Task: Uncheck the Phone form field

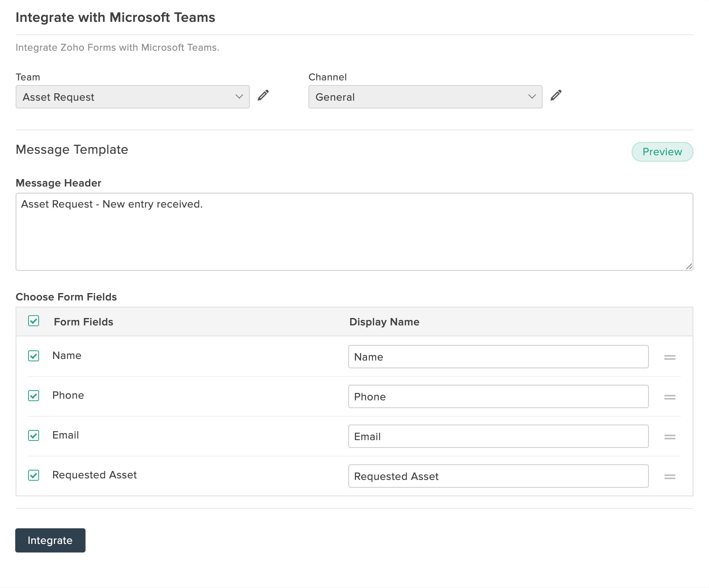Action: [x=34, y=396]
